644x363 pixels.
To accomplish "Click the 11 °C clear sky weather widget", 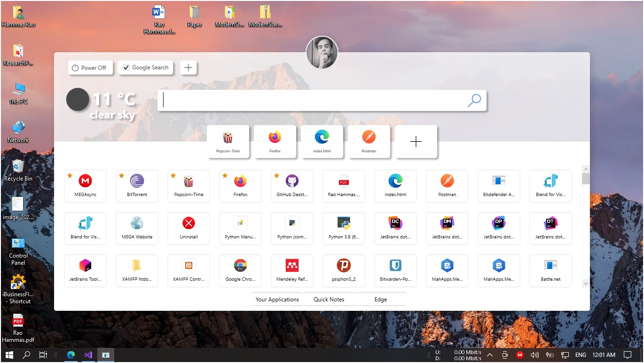I will [x=101, y=104].
